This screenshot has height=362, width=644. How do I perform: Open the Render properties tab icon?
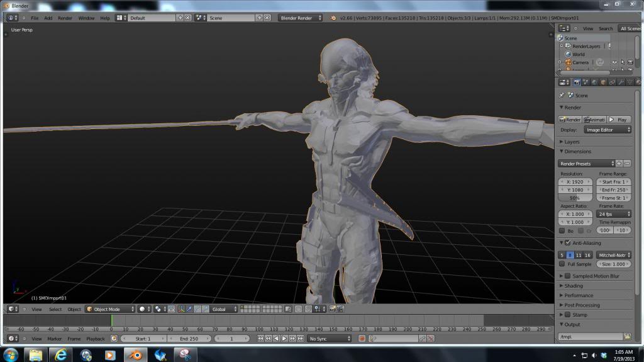(x=577, y=82)
